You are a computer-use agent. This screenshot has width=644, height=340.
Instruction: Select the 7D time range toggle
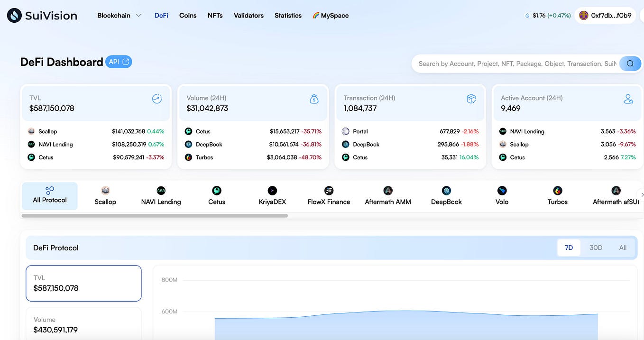(x=569, y=247)
